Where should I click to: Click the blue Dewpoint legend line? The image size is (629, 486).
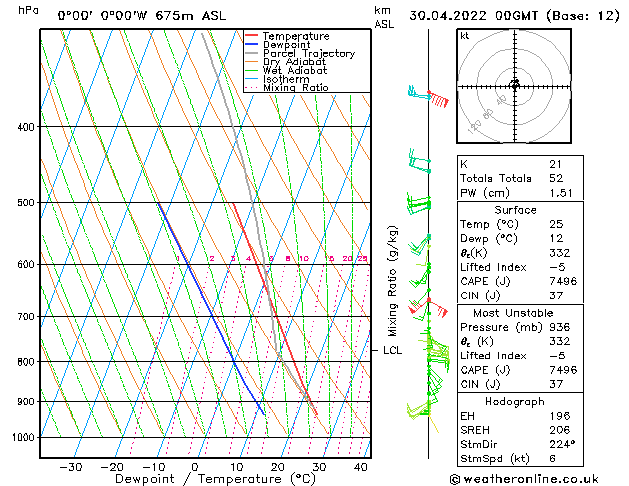point(252,45)
